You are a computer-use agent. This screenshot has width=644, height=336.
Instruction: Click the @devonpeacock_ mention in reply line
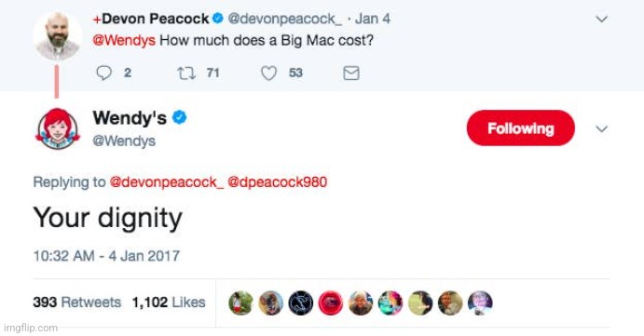[166, 181]
